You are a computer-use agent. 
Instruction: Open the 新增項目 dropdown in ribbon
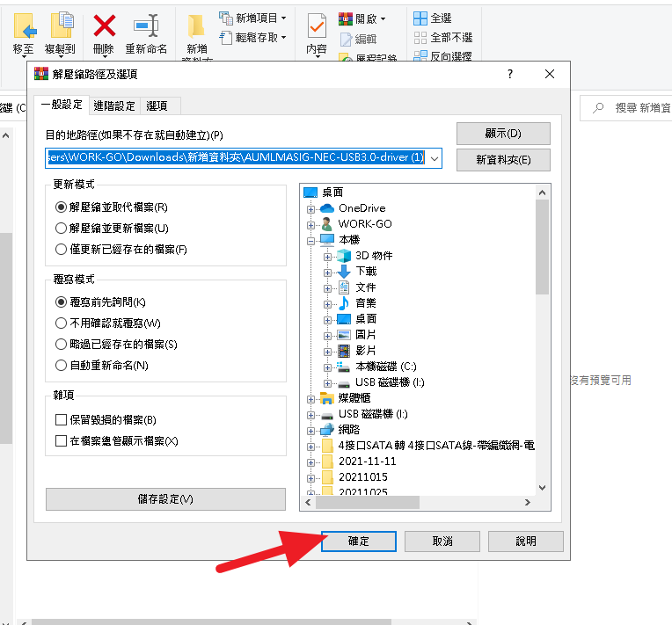tap(252, 18)
